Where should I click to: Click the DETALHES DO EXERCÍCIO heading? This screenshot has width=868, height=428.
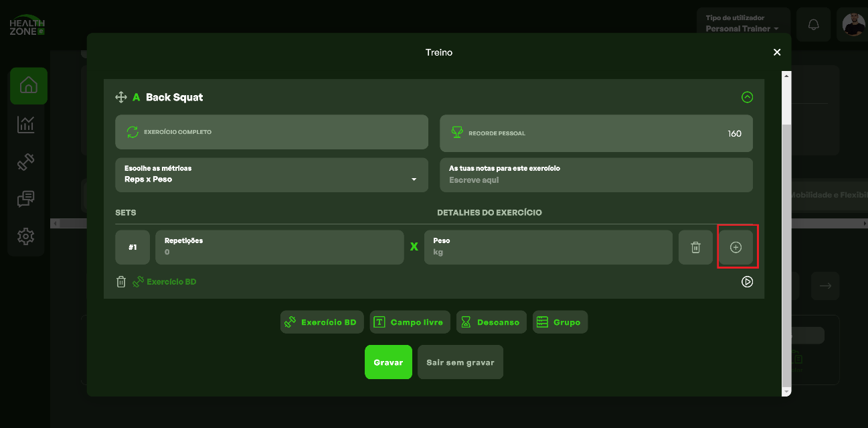pyautogui.click(x=489, y=212)
